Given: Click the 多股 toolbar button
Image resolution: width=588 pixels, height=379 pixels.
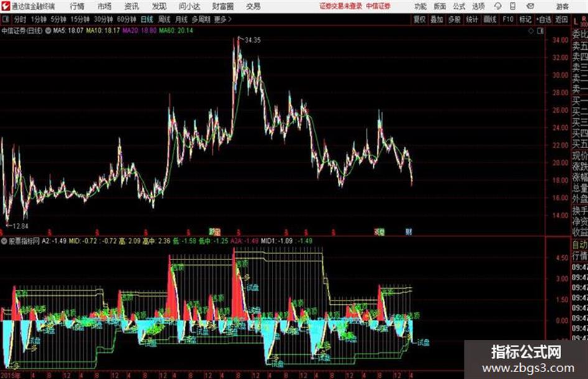Looking at the screenshot, I should 454,19.
